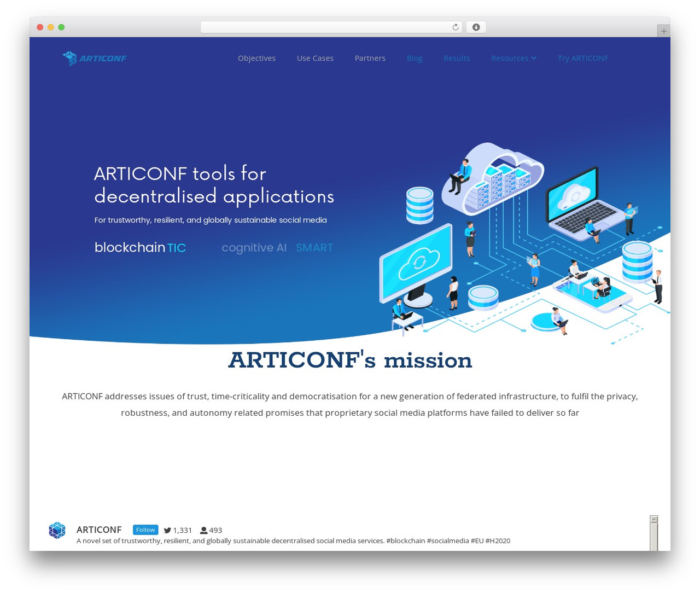Click the #blockchain hashtag in the bio
The image size is (700, 593).
[406, 541]
